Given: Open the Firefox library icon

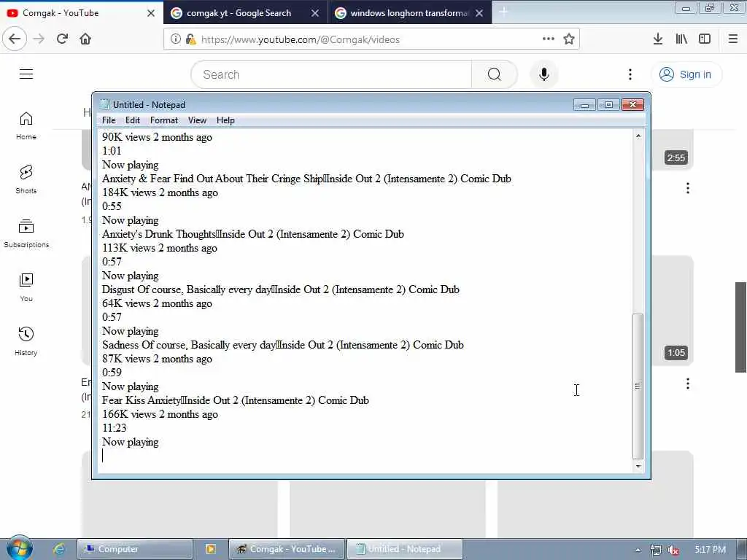Looking at the screenshot, I should click(681, 39).
